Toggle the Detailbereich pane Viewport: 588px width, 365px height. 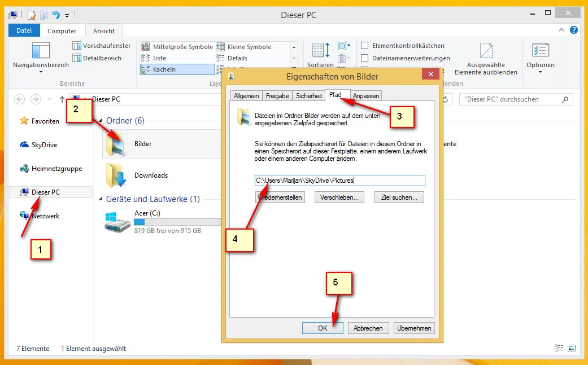[x=97, y=58]
